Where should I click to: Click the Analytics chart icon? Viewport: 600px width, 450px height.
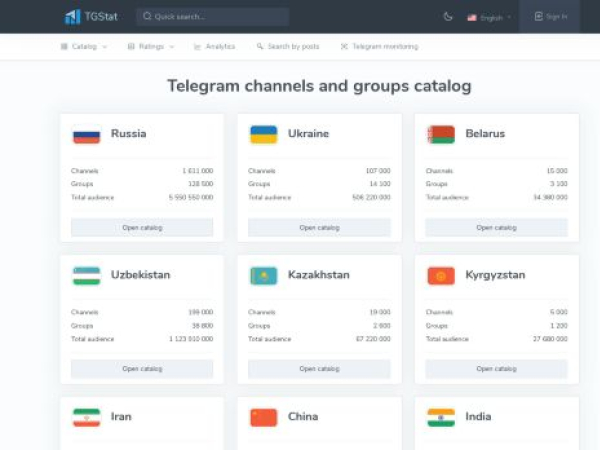click(197, 47)
